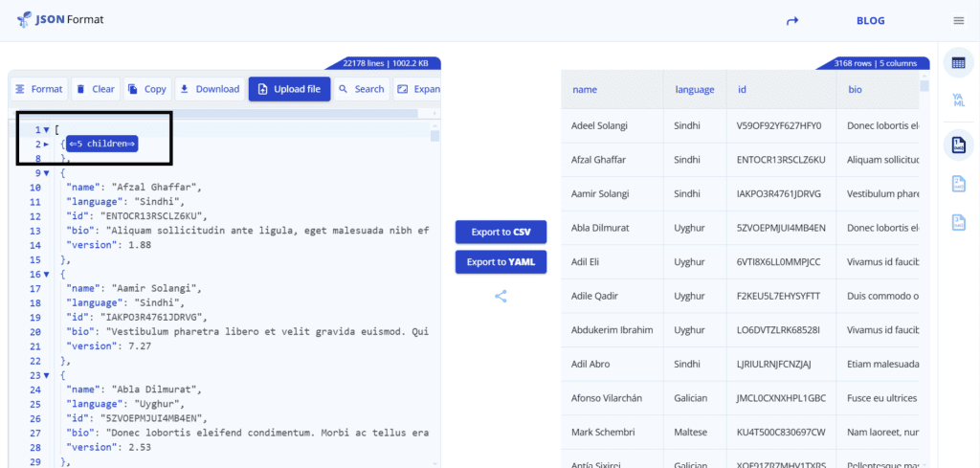Select the 'Adil Abro' table cell
This screenshot has height=468, width=980.
pos(612,365)
